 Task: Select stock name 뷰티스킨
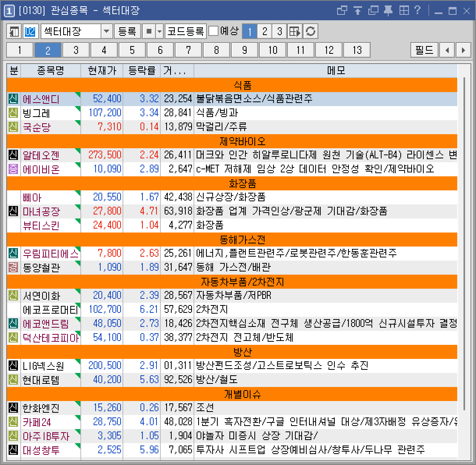pyautogui.click(x=41, y=225)
